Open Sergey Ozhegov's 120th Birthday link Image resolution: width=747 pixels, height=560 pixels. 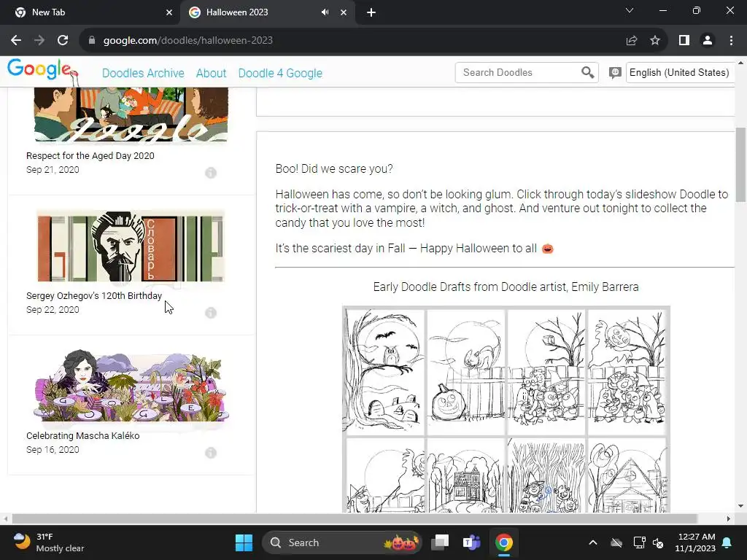click(x=94, y=296)
